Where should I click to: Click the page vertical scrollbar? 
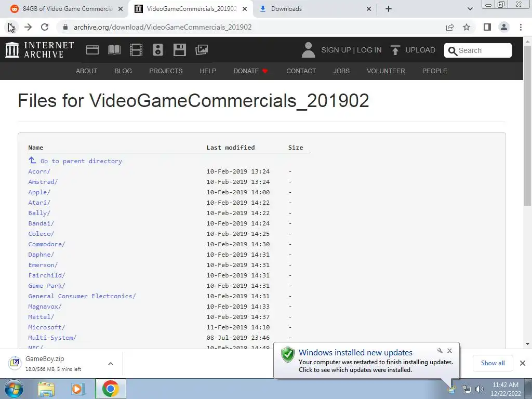(x=527, y=126)
